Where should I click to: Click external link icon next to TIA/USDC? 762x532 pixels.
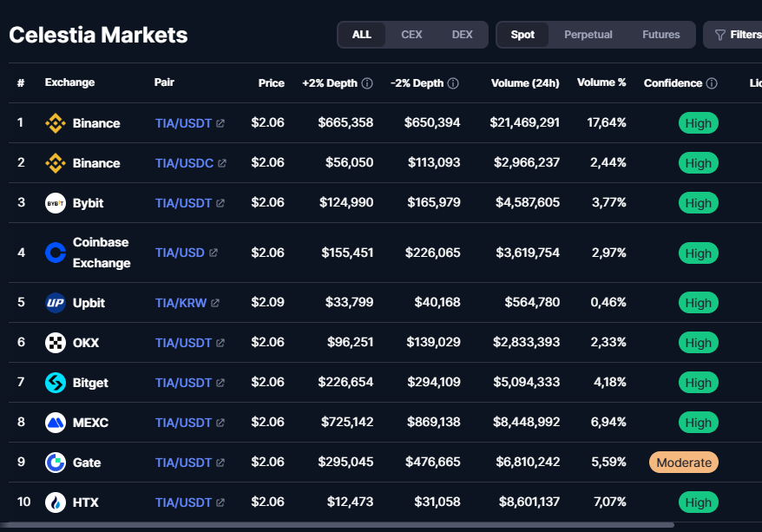[x=222, y=163]
